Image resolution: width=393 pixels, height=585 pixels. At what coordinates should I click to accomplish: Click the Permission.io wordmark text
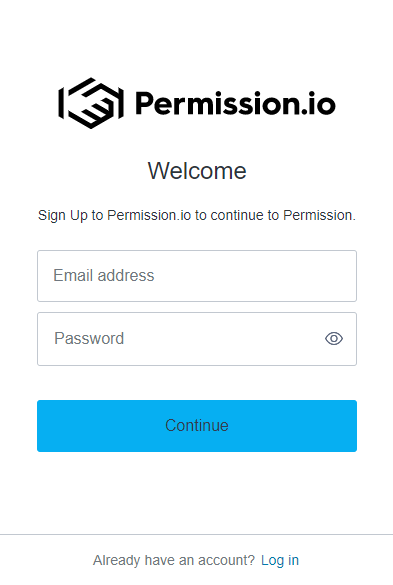pyautogui.click(x=236, y=103)
